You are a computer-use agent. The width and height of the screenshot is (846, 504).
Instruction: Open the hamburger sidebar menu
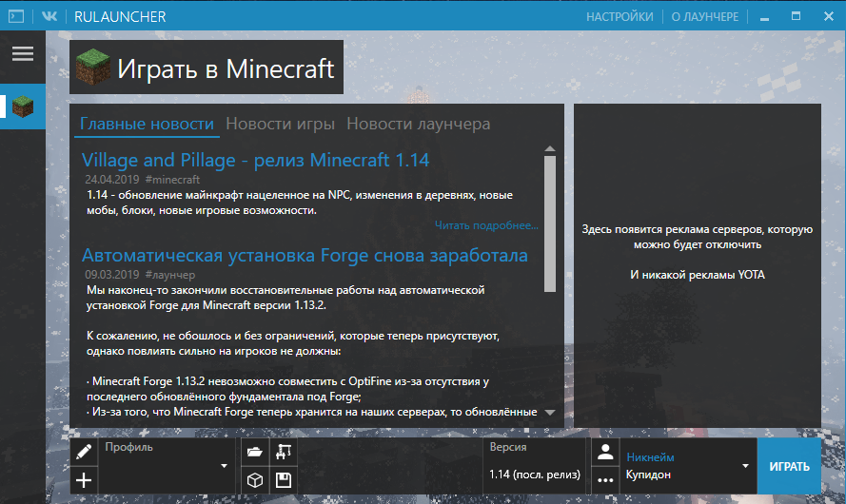23,53
